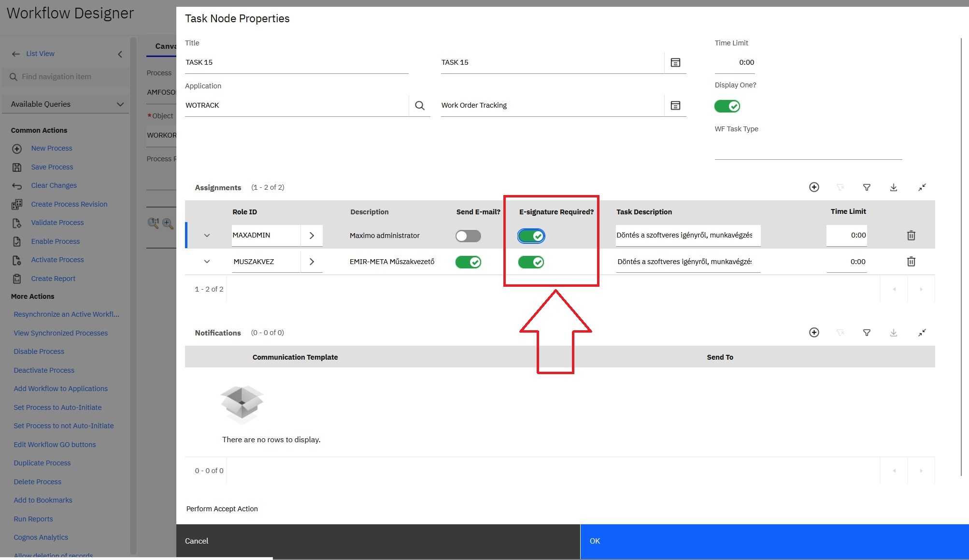
Task: Add new row in Assignments table
Action: click(x=814, y=187)
